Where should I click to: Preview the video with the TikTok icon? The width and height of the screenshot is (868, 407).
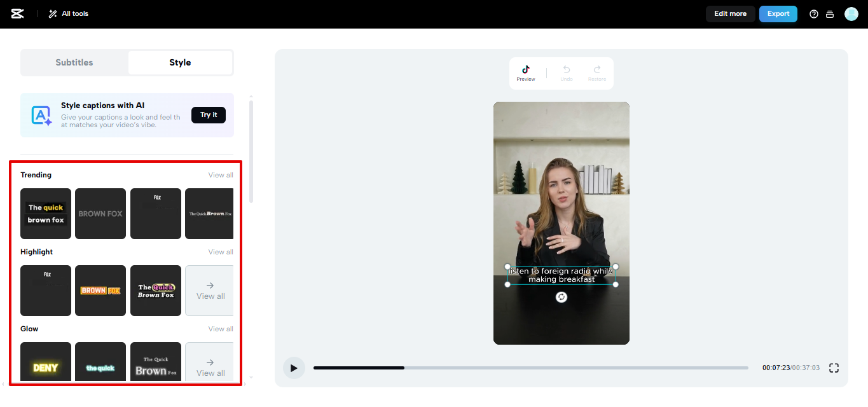525,72
